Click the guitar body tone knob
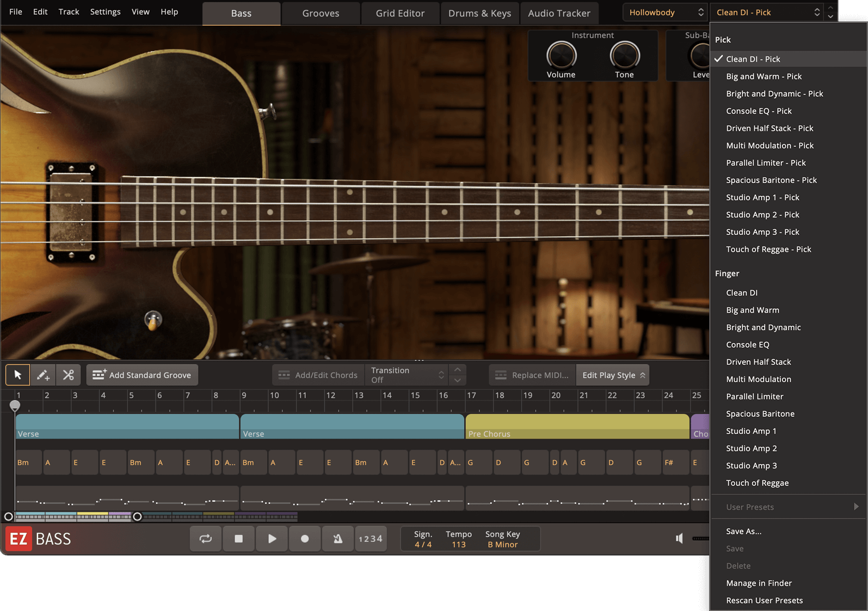This screenshot has height=611, width=868. (153, 319)
